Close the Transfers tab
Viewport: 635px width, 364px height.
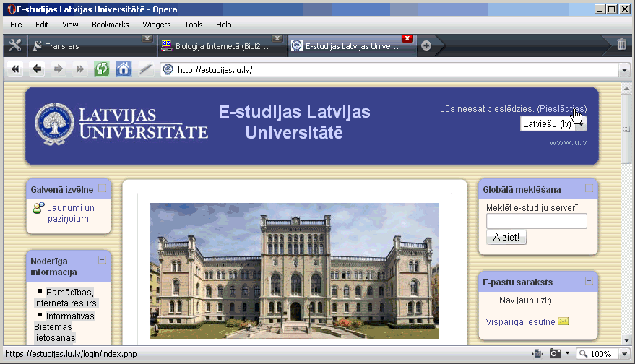[x=147, y=38]
